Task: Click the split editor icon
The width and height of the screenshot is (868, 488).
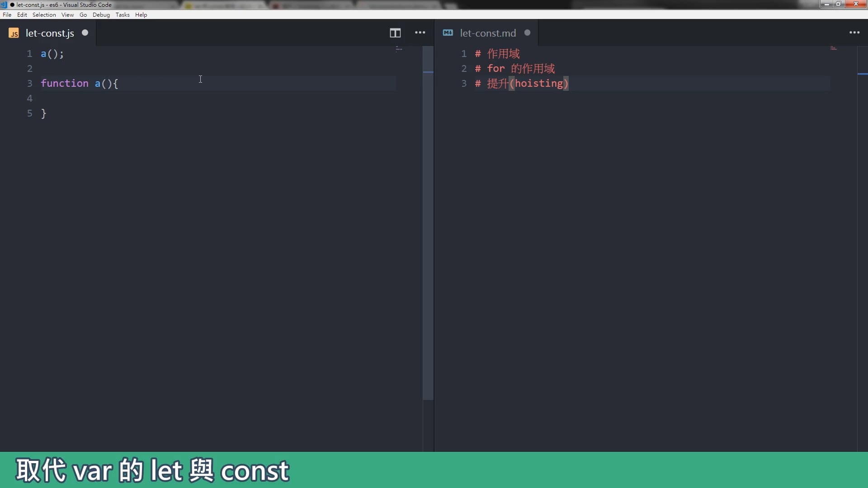Action: click(x=395, y=33)
